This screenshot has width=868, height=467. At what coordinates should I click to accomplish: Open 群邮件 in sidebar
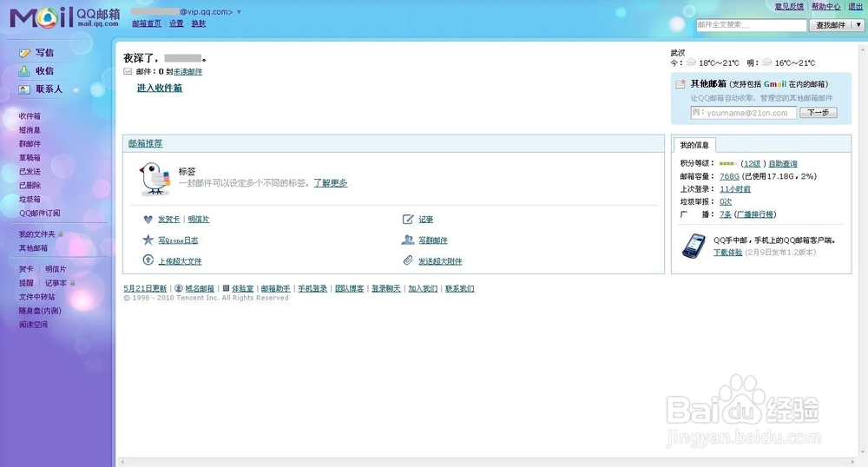[x=30, y=144]
